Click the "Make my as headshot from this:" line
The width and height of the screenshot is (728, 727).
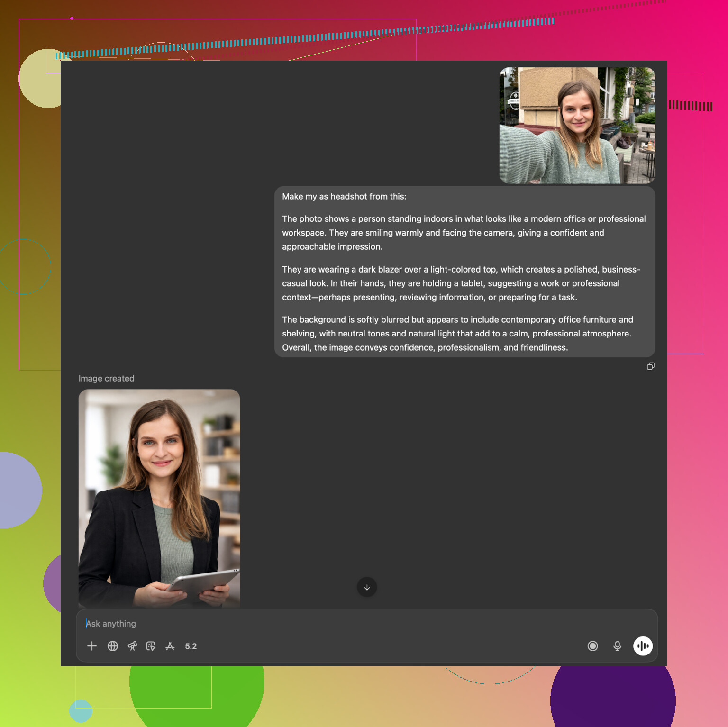pos(344,197)
